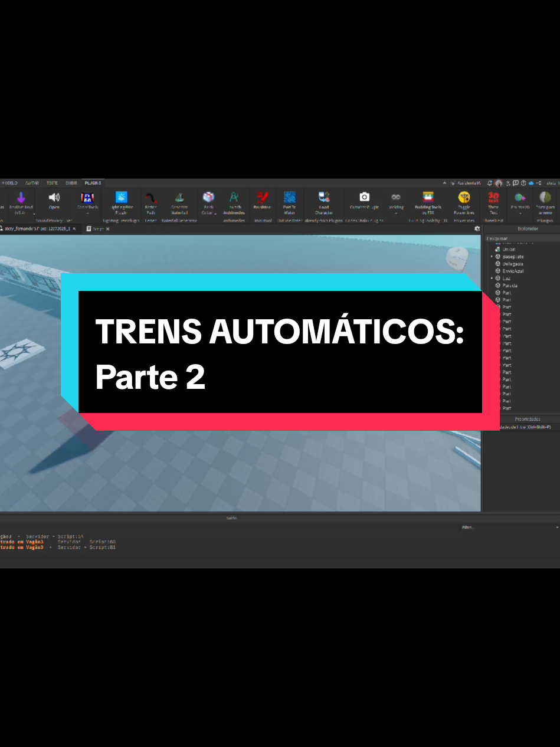Select Delegacia in the Explorer

pos(512,264)
